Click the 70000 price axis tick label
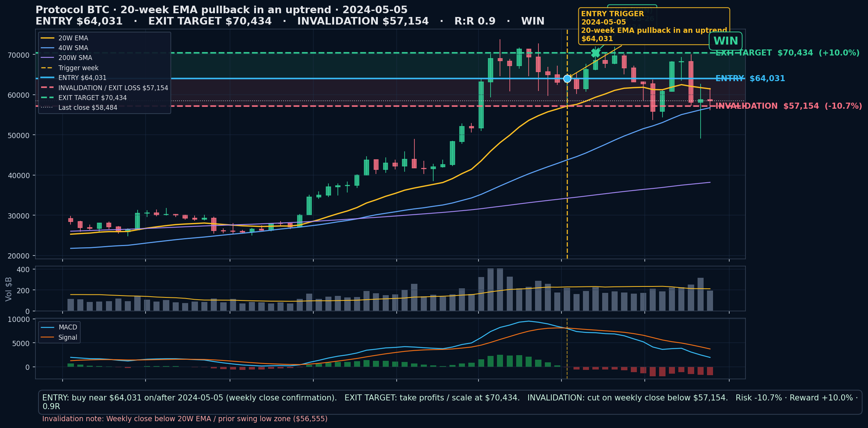 click(18, 55)
